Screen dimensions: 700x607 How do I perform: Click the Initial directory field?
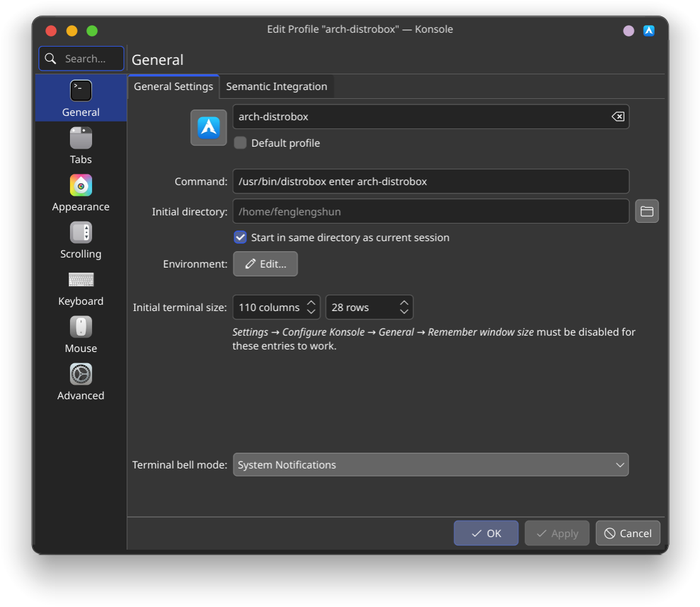431,212
